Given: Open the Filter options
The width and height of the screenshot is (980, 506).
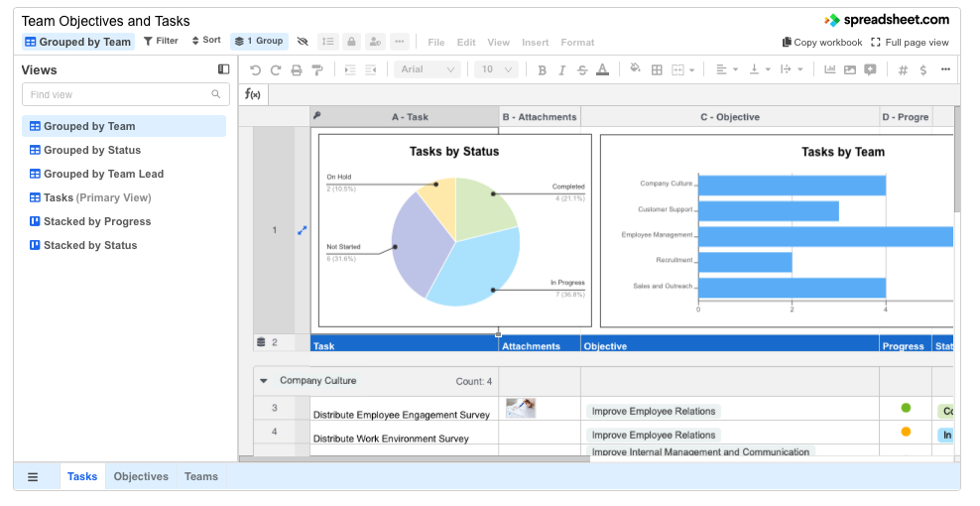Looking at the screenshot, I should (161, 41).
